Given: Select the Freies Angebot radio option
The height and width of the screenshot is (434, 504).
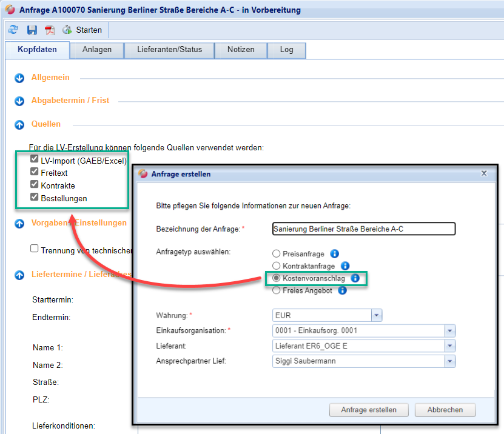Looking at the screenshot, I should 277,290.
